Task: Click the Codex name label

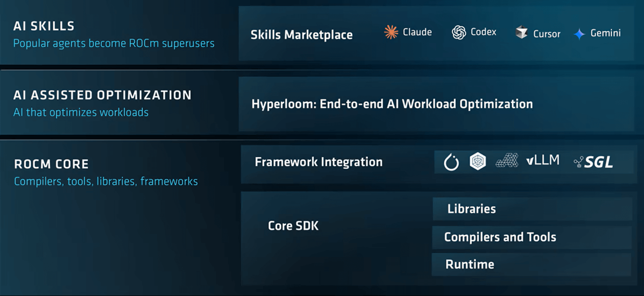Action: [484, 32]
